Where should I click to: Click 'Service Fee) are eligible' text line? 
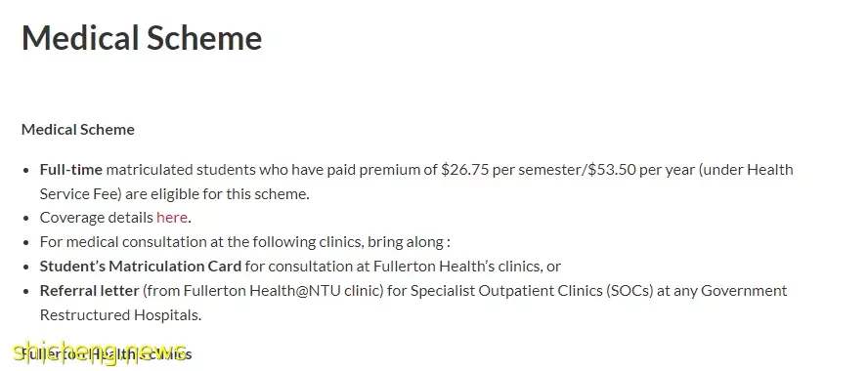(x=174, y=193)
